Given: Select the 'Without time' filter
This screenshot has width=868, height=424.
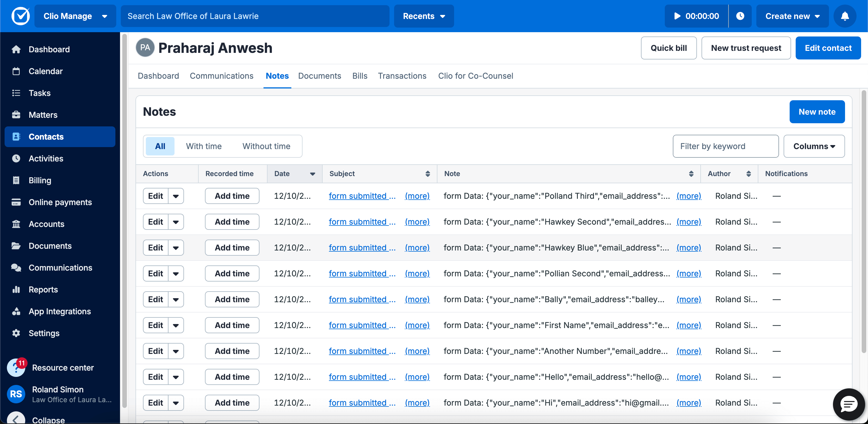Looking at the screenshot, I should pos(266,146).
